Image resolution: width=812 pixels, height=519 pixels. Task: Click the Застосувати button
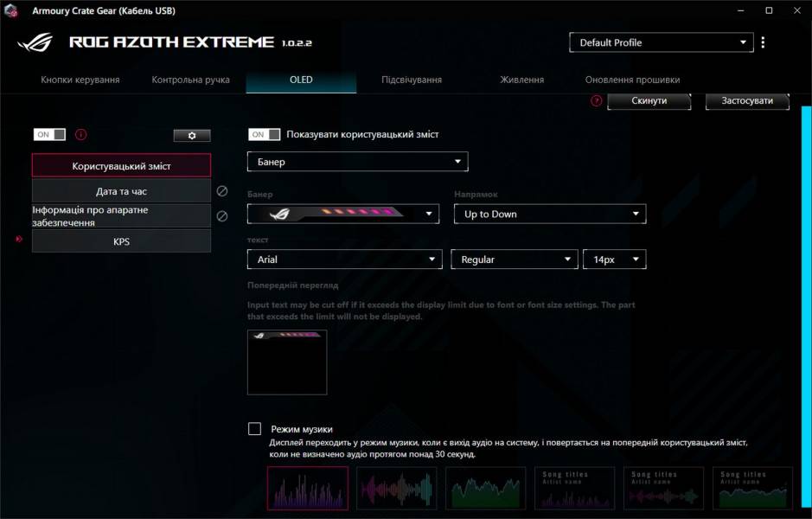pos(747,100)
